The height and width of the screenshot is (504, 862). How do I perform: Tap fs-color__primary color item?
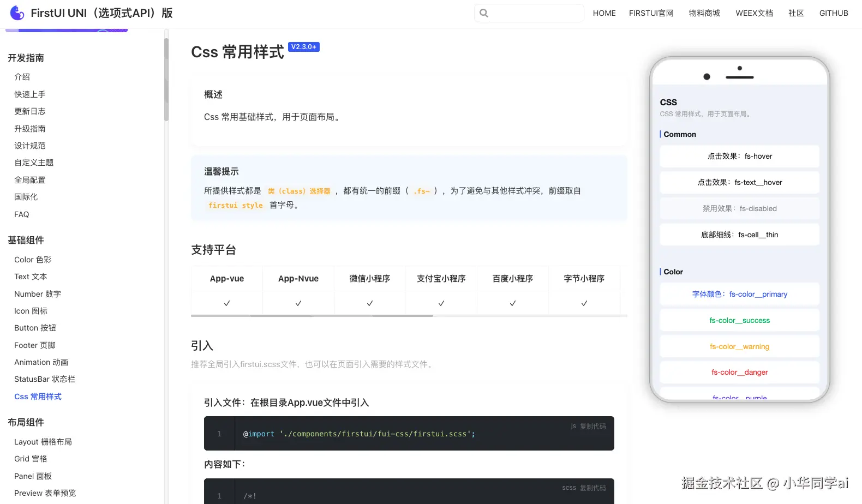[739, 295]
